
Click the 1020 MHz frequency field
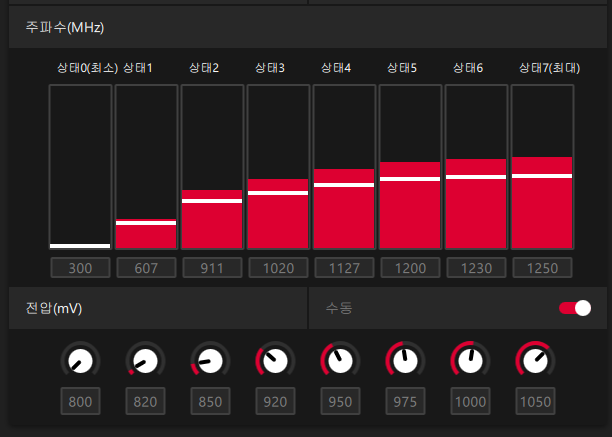coord(278,268)
